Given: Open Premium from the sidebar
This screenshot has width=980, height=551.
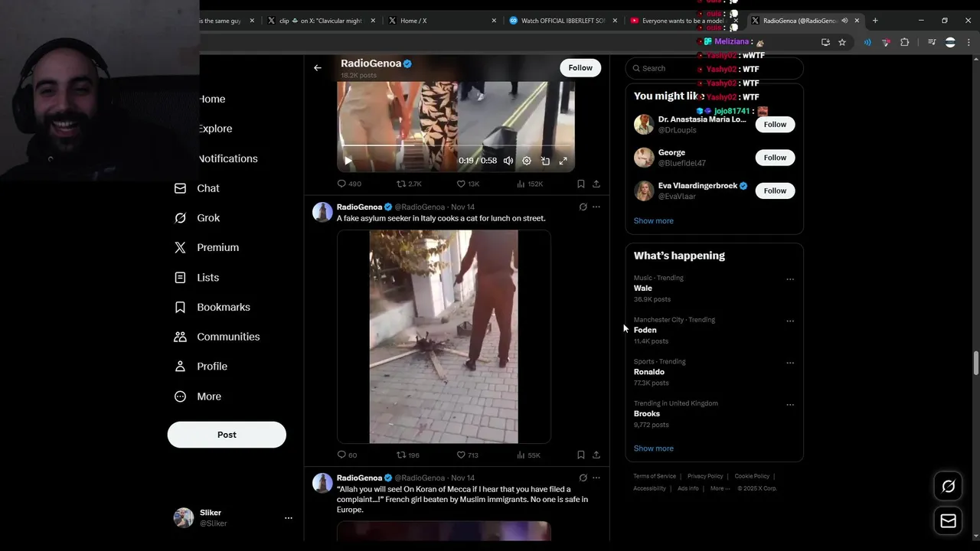Looking at the screenshot, I should click(207, 248).
